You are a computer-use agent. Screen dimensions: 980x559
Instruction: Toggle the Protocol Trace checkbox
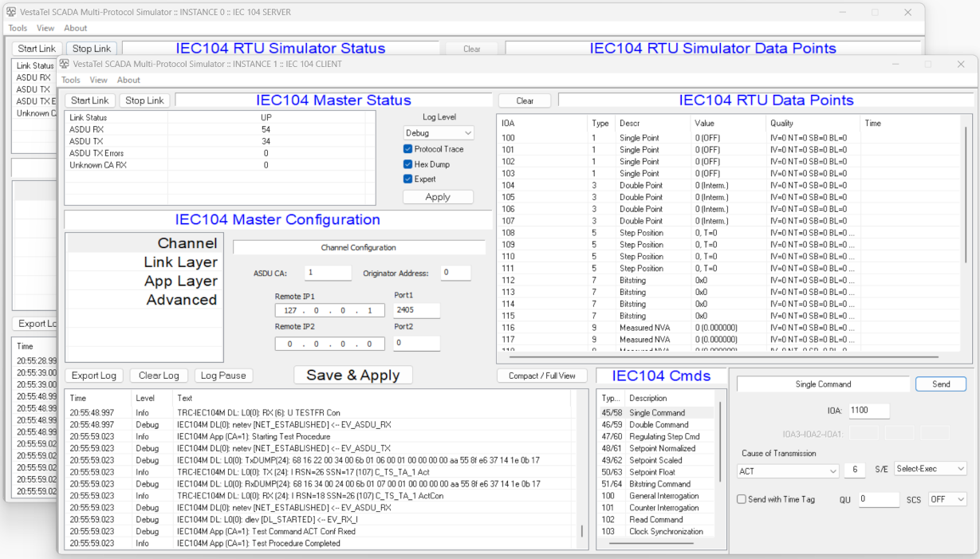[x=408, y=149]
